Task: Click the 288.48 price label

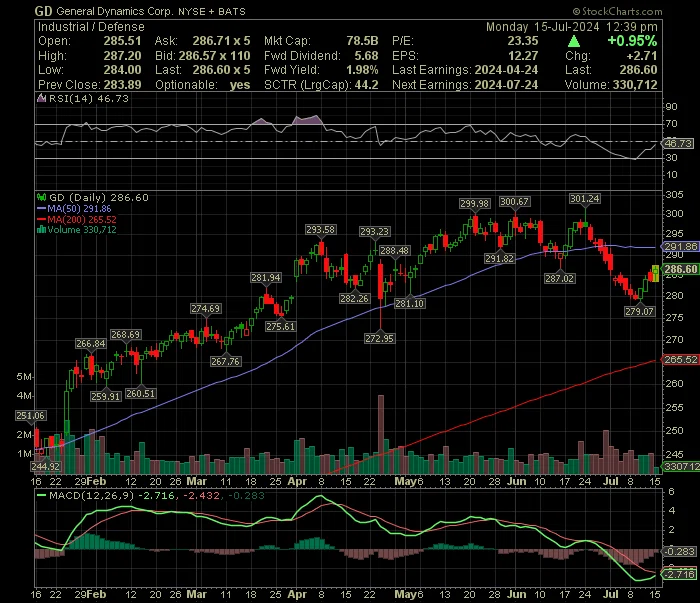Action: pos(395,250)
